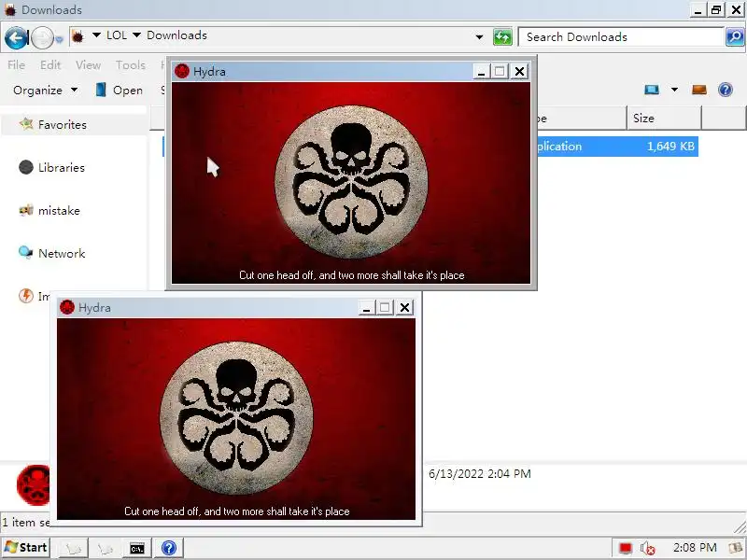Go back with the blue Back arrow
This screenshot has height=560, width=747.
(x=16, y=37)
